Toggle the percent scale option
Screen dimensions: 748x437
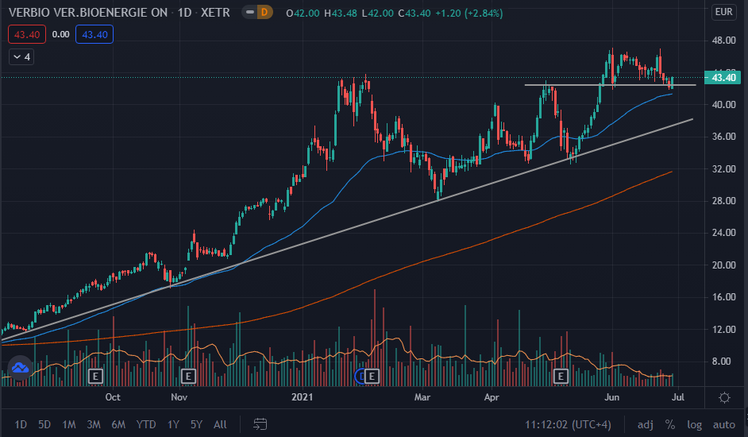coord(670,424)
